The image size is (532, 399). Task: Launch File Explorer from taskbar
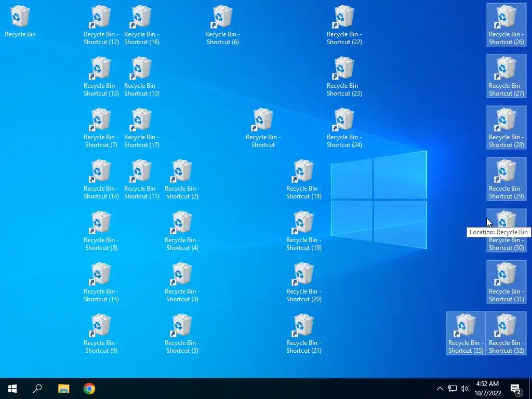tap(63, 389)
